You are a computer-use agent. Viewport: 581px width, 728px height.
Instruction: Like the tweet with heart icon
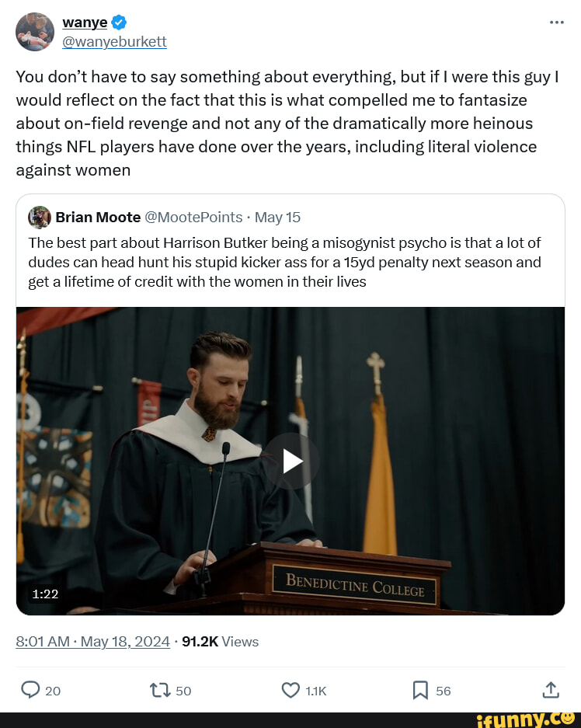(290, 690)
